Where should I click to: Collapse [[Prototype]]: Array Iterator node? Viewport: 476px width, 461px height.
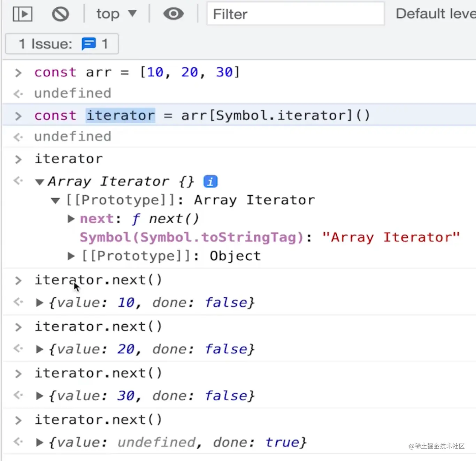coord(55,201)
